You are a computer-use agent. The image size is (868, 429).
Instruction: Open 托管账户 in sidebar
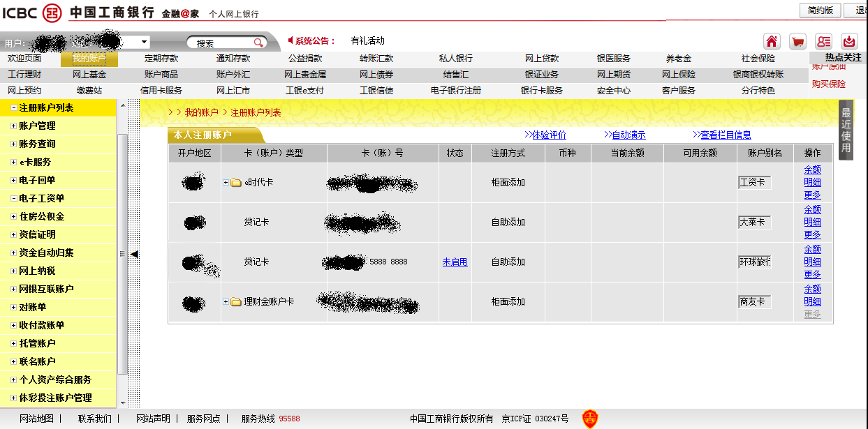(38, 343)
